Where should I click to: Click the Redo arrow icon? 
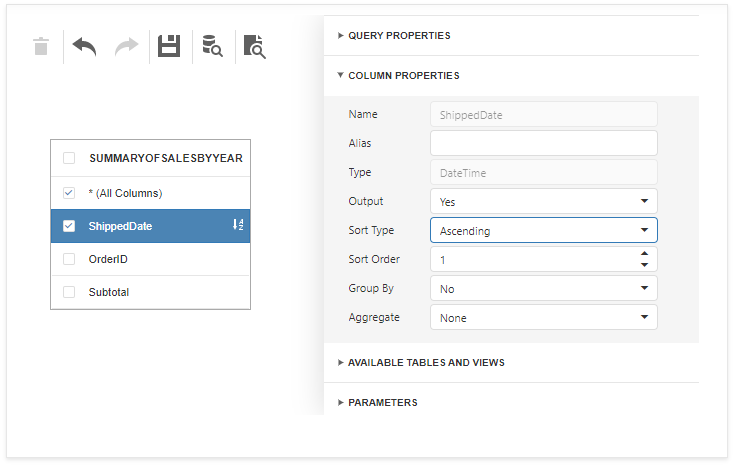pos(126,46)
